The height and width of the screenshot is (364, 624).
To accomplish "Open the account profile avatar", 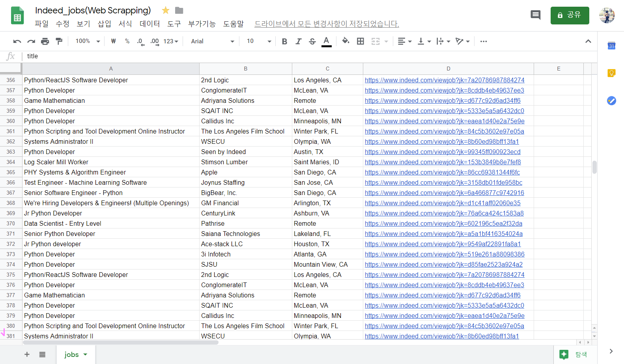I will [x=607, y=15].
